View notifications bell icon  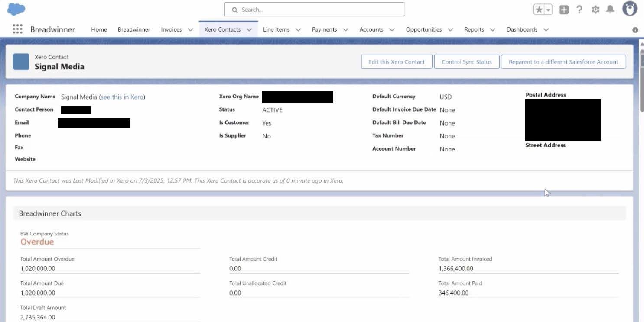pyautogui.click(x=610, y=10)
